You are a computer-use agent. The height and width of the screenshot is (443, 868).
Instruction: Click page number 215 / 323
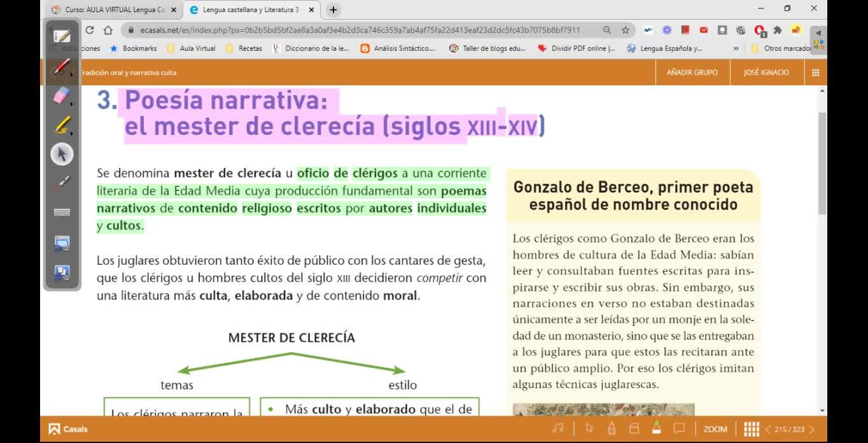[x=790, y=430]
